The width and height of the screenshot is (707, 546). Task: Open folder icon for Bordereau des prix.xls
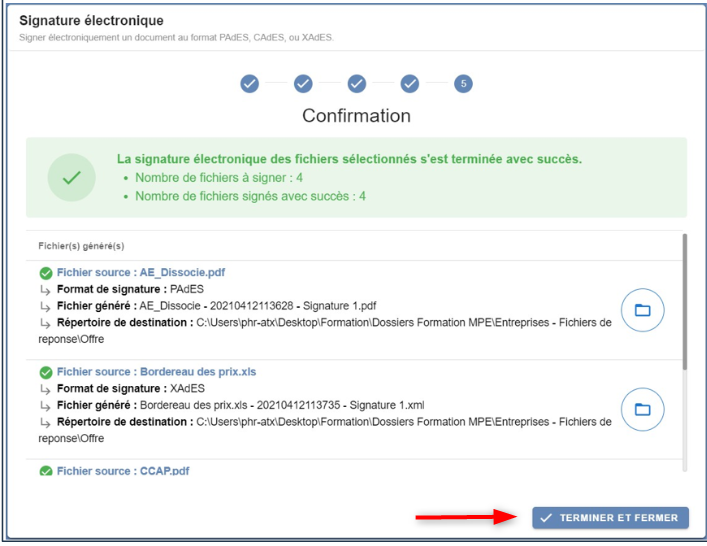click(642, 409)
